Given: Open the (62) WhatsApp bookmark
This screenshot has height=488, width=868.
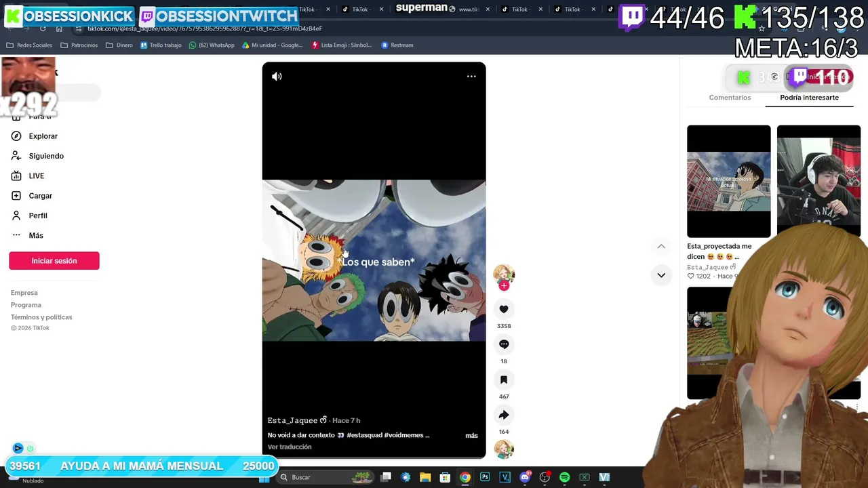Looking at the screenshot, I should [x=212, y=45].
